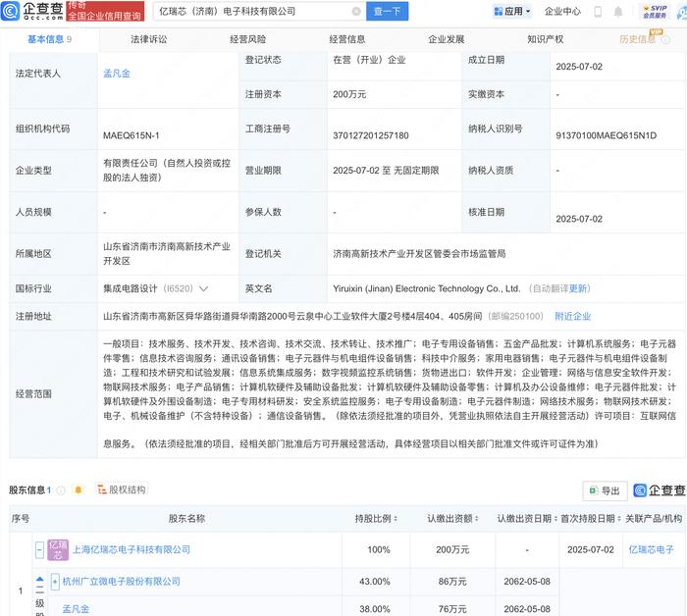Select tax ID 91370100MAEQ615N1D

[606, 135]
